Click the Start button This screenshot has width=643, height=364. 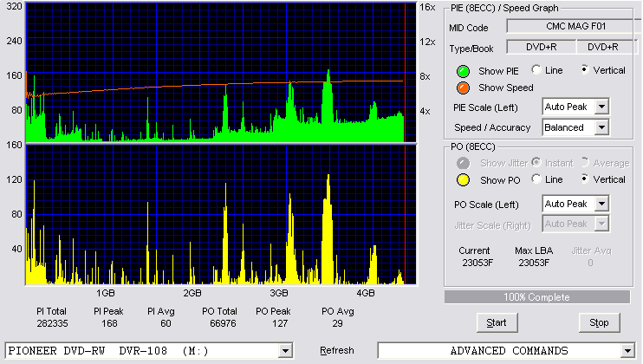tap(497, 323)
